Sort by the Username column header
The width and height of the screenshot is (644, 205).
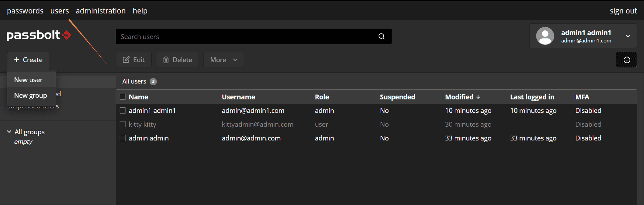tap(239, 97)
